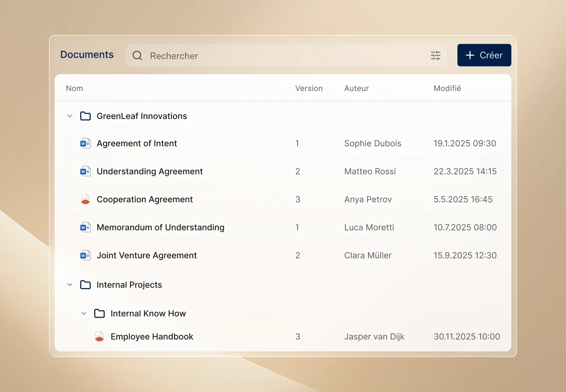Screen dimensions: 566x392
Task: Open the Joint Venture Agreement document
Action: point(147,255)
